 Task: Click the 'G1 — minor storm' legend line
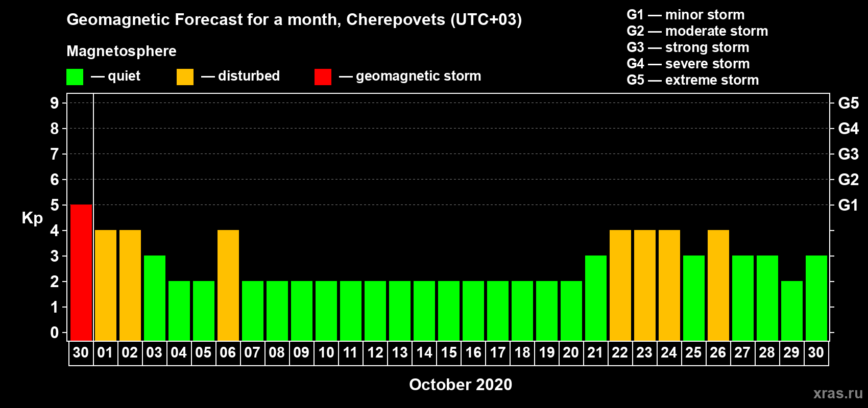point(686,15)
